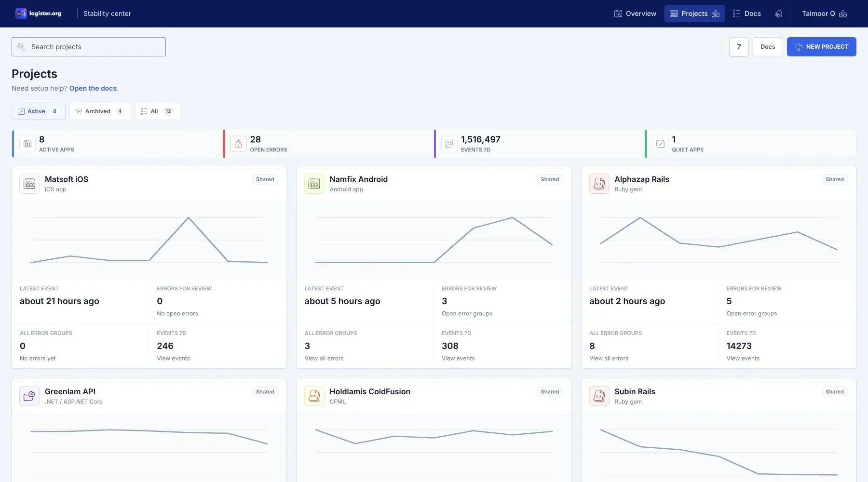The image size is (868, 482).
Task: Click the Subin Rails project icon
Action: click(599, 396)
